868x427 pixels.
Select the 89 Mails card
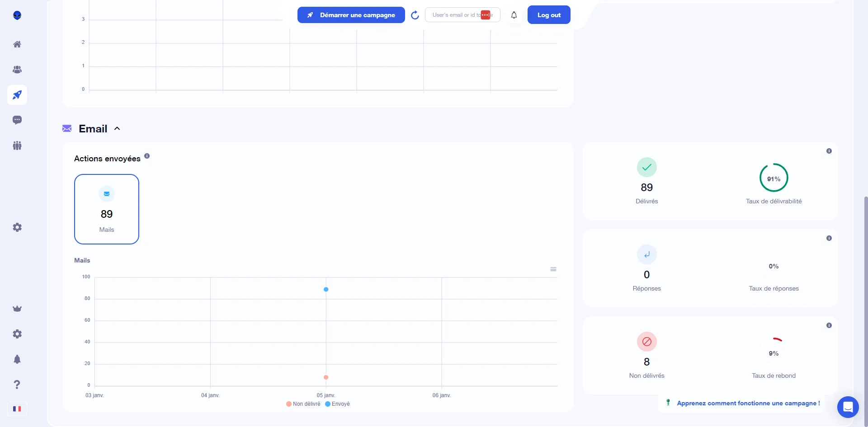[107, 209]
